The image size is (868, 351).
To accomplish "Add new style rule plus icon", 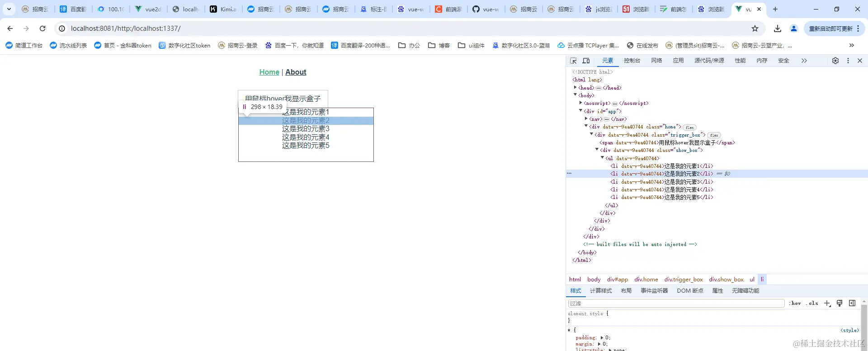I will 827,303.
